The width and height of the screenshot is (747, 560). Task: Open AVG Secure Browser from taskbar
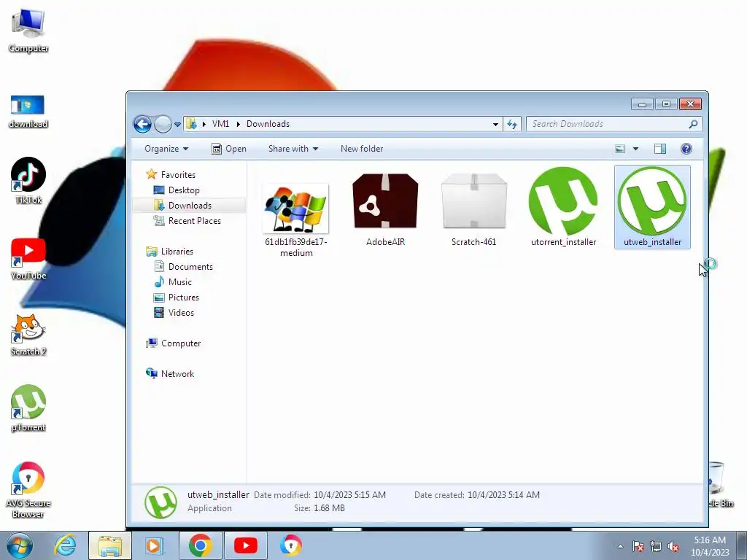[290, 545]
